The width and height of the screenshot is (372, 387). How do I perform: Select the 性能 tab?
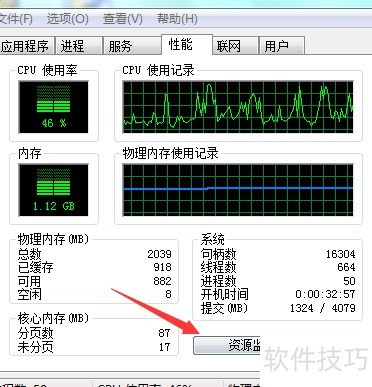186,44
